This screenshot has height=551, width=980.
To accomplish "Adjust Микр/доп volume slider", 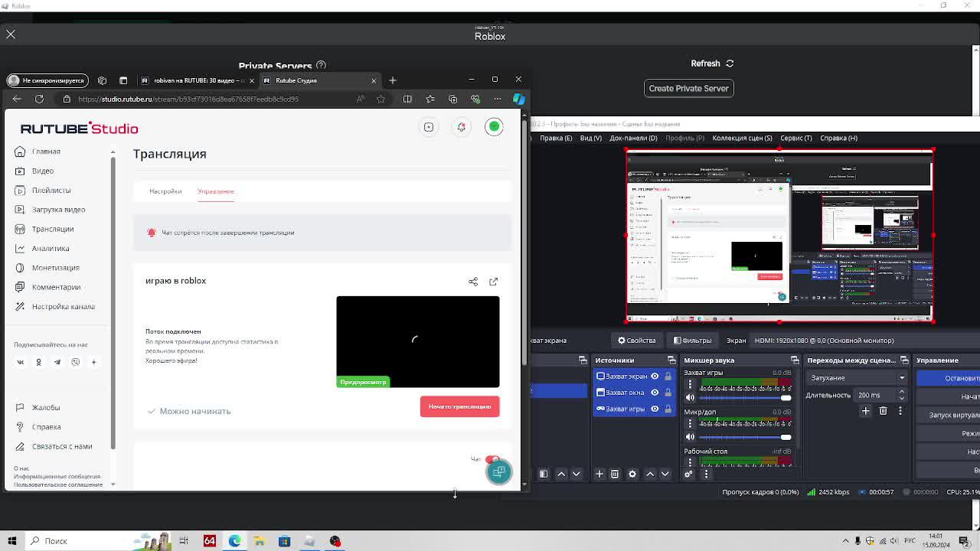I will click(745, 437).
